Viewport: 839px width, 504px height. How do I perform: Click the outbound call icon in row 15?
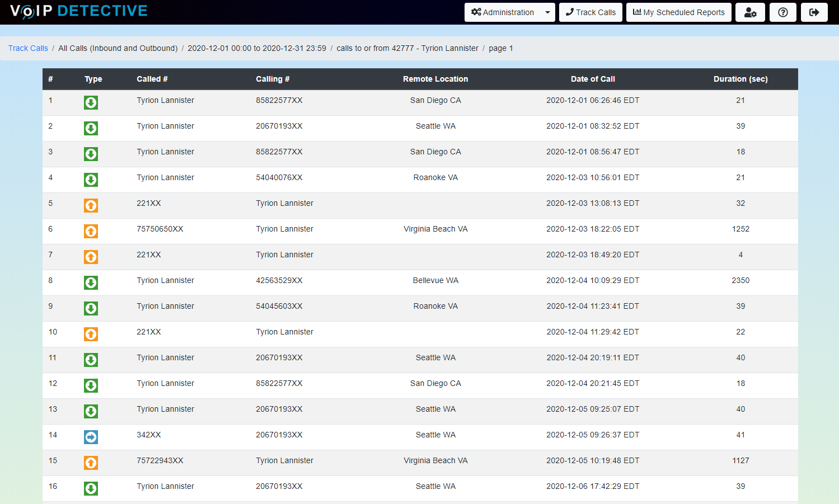(x=91, y=463)
